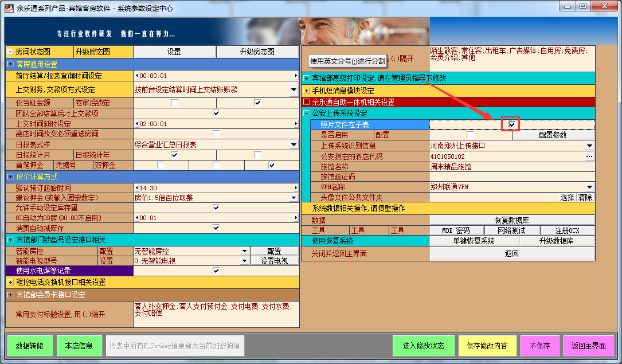Collapse the 房价计算方式 section
Image resolution: width=622 pixels, height=364 pixels.
coord(10,177)
